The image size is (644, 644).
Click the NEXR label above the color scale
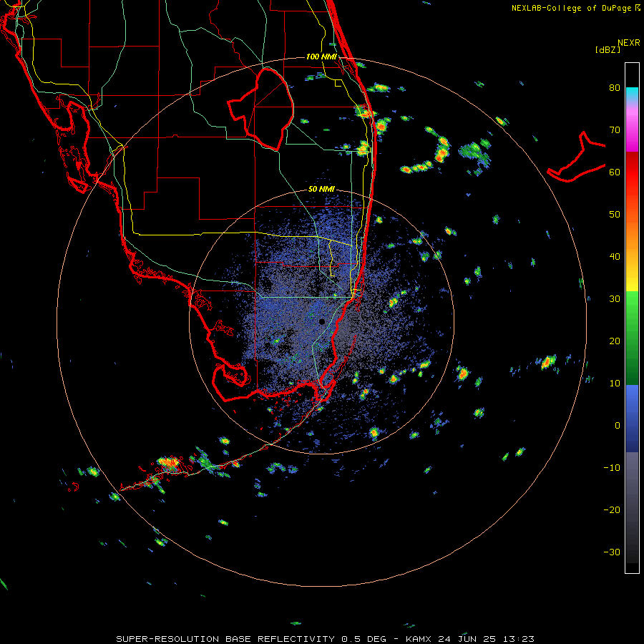pyautogui.click(x=629, y=42)
